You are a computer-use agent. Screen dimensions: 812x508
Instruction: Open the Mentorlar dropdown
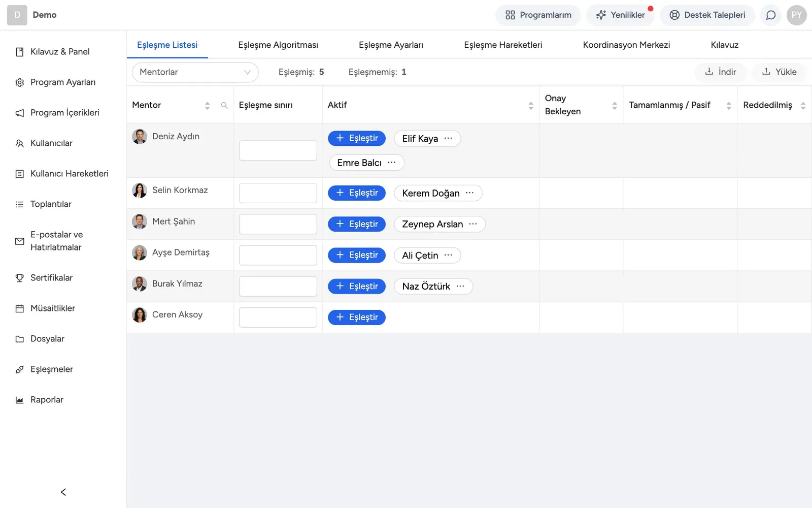[195, 72]
